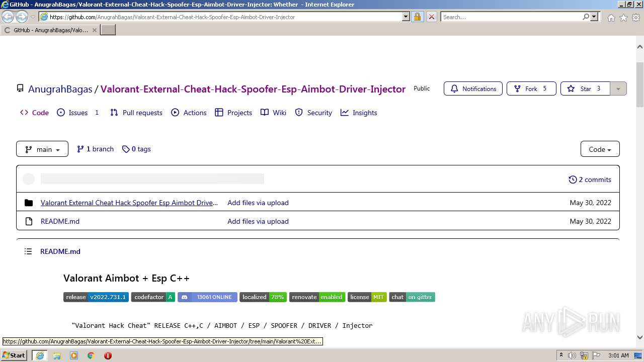Click the Discord 13061 ONLINE badge
The image size is (644, 362).
pos(207,297)
